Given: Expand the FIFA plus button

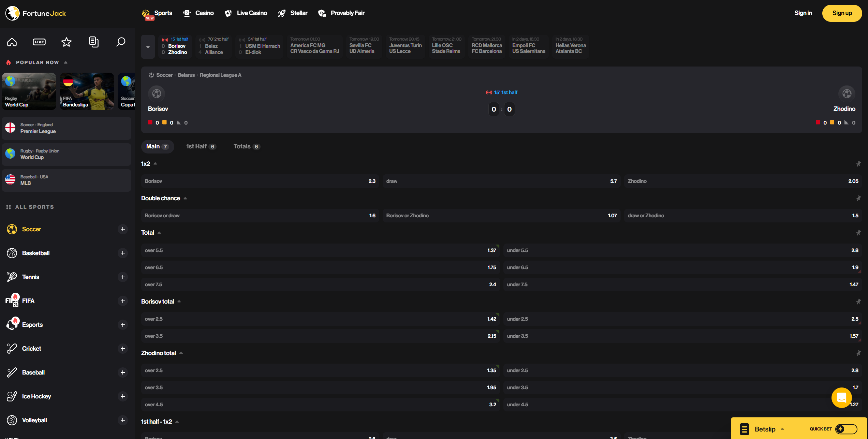Looking at the screenshot, I should click(123, 301).
